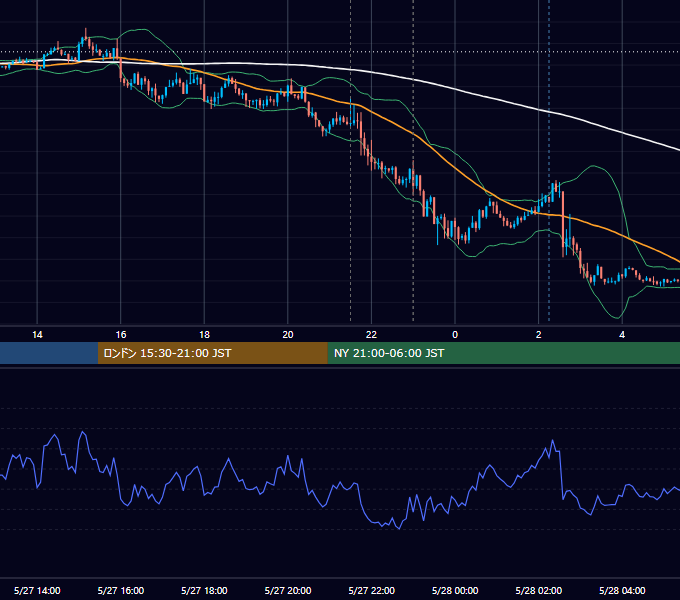This screenshot has width=680, height=600.
Task: Click the 5/27 18:00 date label
Action: click(204, 590)
